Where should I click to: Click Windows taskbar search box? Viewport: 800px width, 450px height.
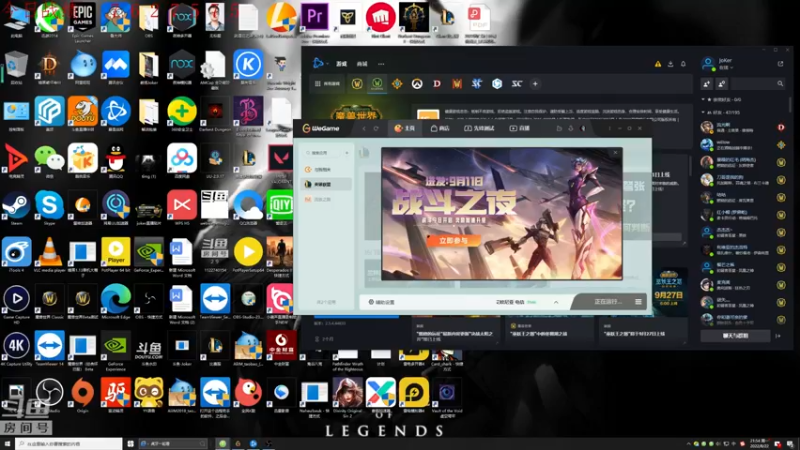(69, 444)
